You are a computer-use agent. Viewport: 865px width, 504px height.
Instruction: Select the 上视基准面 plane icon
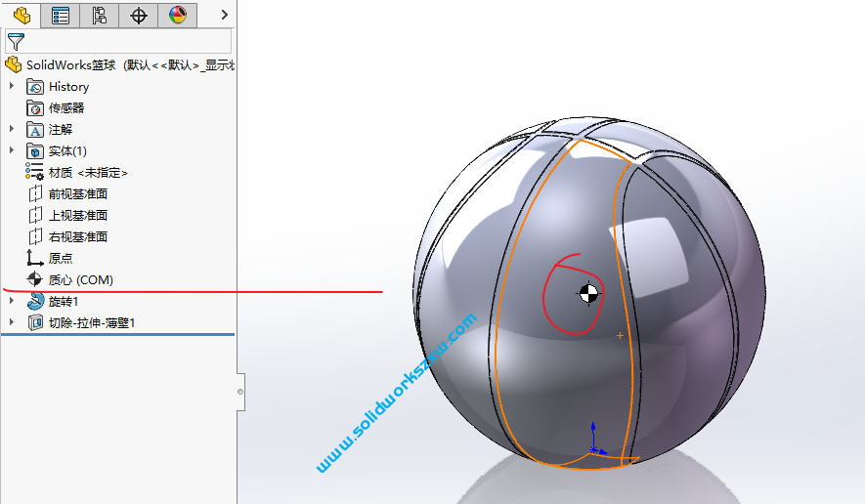click(35, 215)
